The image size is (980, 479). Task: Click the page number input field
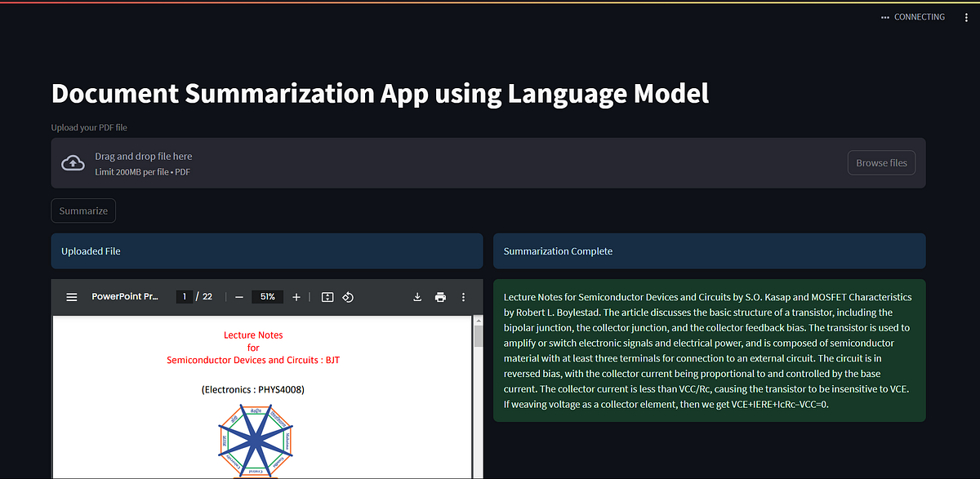pyautogui.click(x=185, y=297)
